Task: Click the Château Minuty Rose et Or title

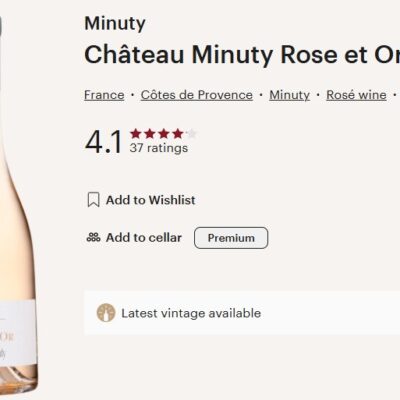Action: click(242, 55)
